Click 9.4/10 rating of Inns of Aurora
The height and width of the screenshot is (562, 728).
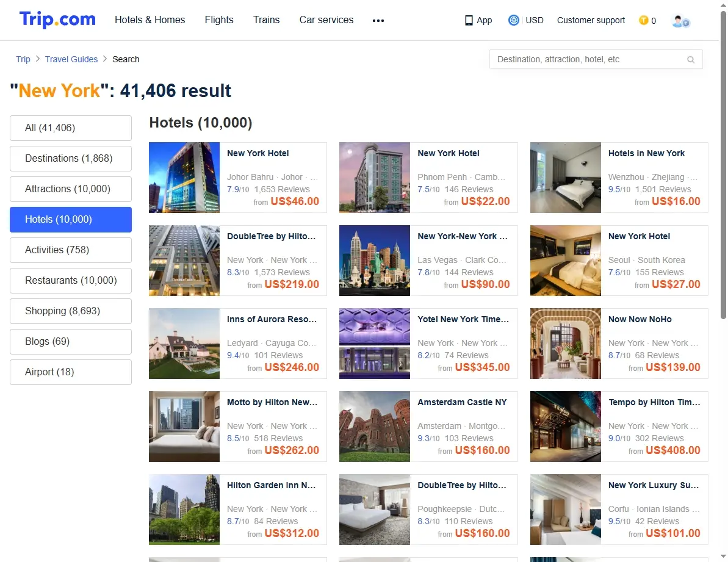pos(238,356)
